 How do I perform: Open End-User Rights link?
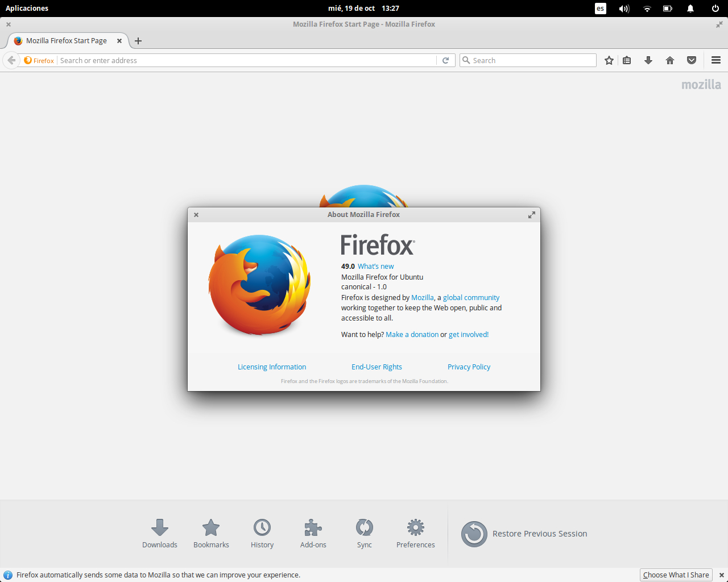(377, 367)
